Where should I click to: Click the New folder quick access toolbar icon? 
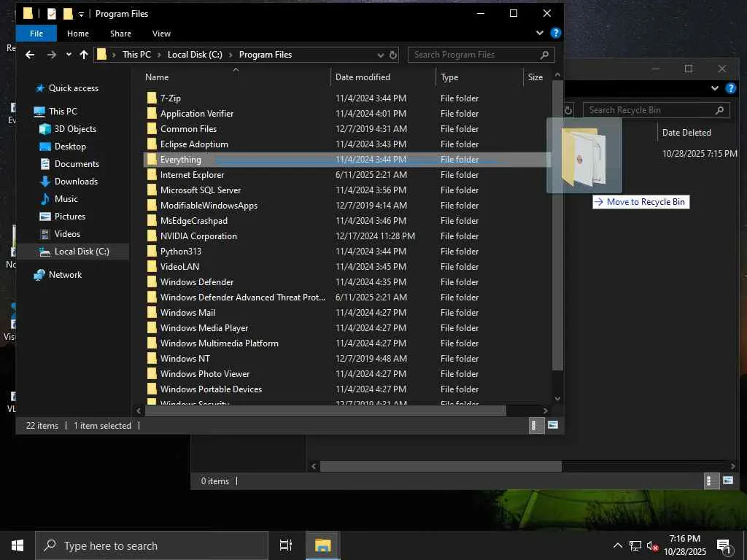pos(68,14)
